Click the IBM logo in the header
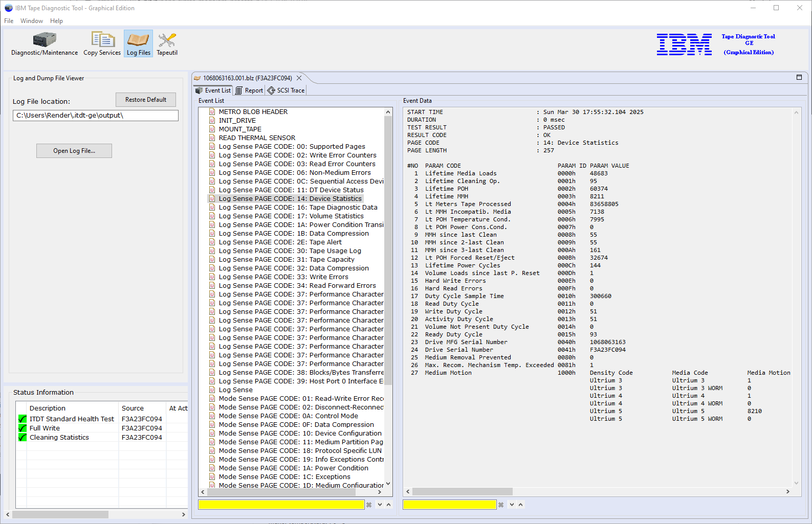This screenshot has height=524, width=812. coord(684,44)
